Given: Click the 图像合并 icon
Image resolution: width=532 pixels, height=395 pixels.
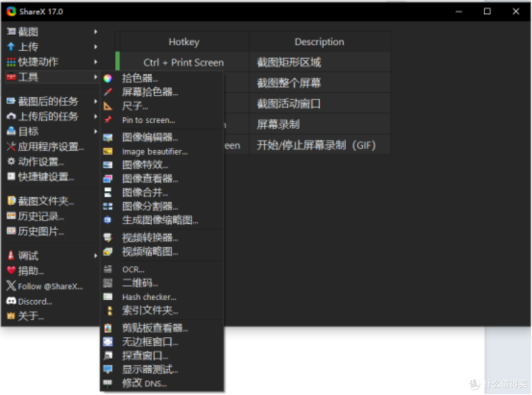Looking at the screenshot, I should point(108,193).
